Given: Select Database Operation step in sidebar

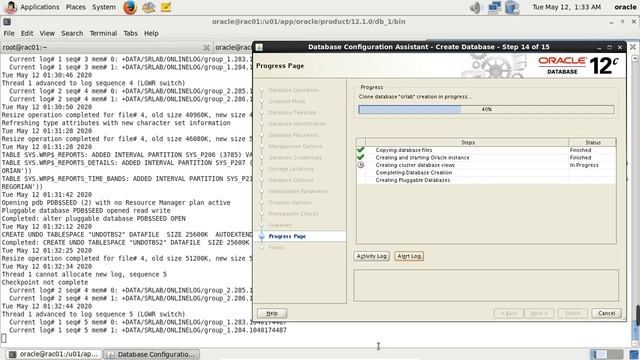Looking at the screenshot, I should click(x=293, y=90).
